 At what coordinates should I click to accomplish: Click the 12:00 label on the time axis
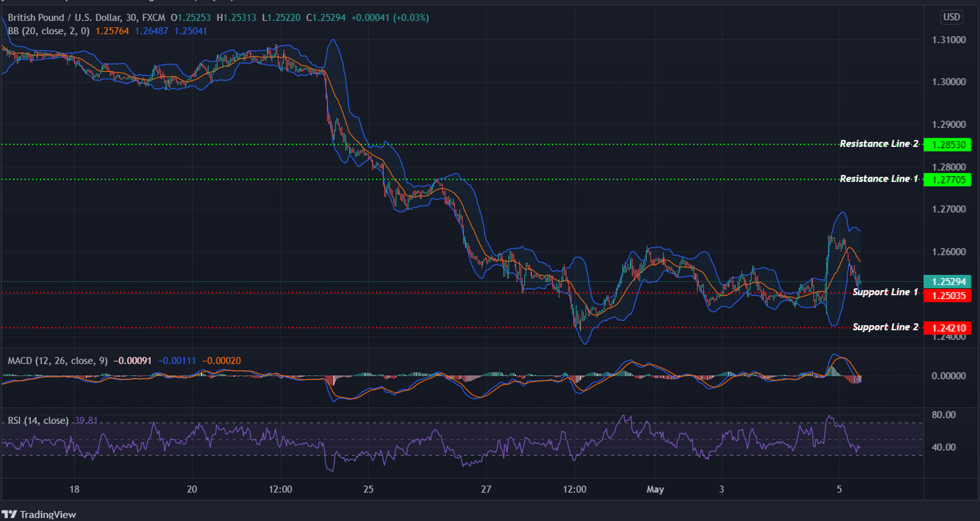pyautogui.click(x=281, y=489)
